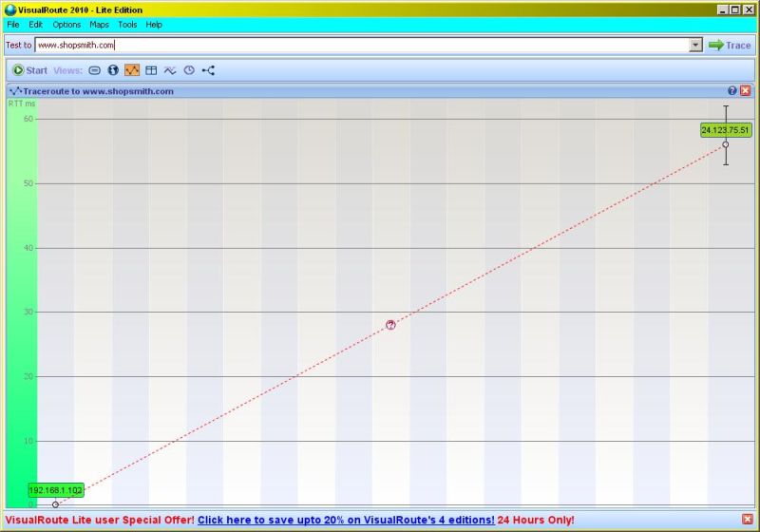
Task: Close the Traceroute panel
Action: [746, 90]
